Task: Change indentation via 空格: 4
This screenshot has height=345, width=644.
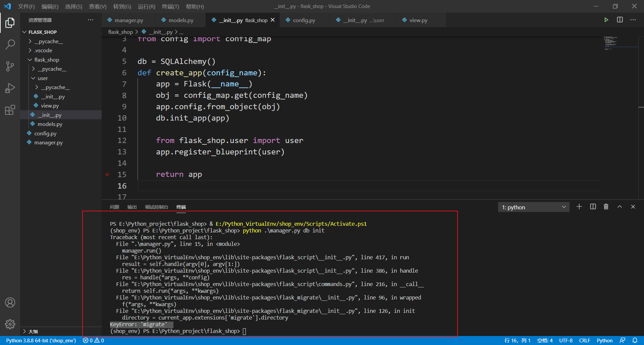Action: tap(545, 340)
